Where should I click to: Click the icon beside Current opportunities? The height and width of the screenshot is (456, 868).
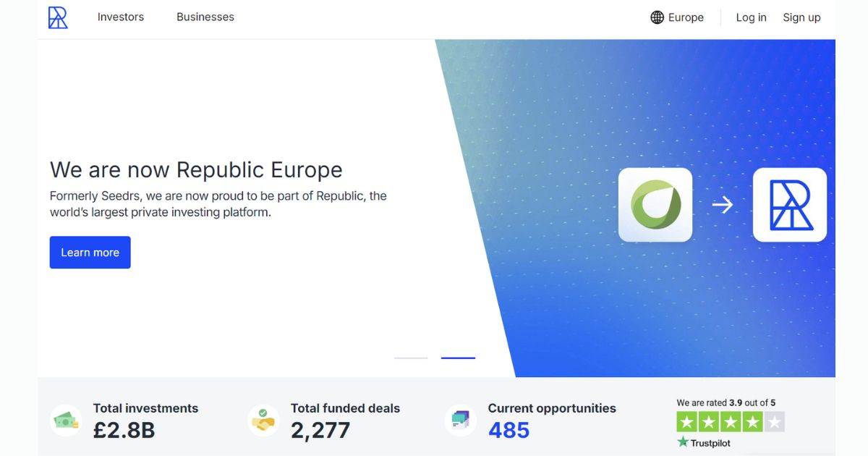point(459,420)
